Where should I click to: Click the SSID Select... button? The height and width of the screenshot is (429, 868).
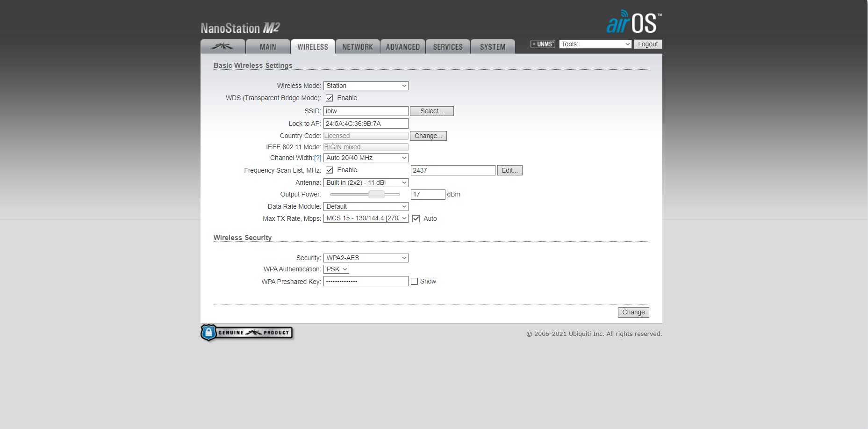[x=432, y=111]
